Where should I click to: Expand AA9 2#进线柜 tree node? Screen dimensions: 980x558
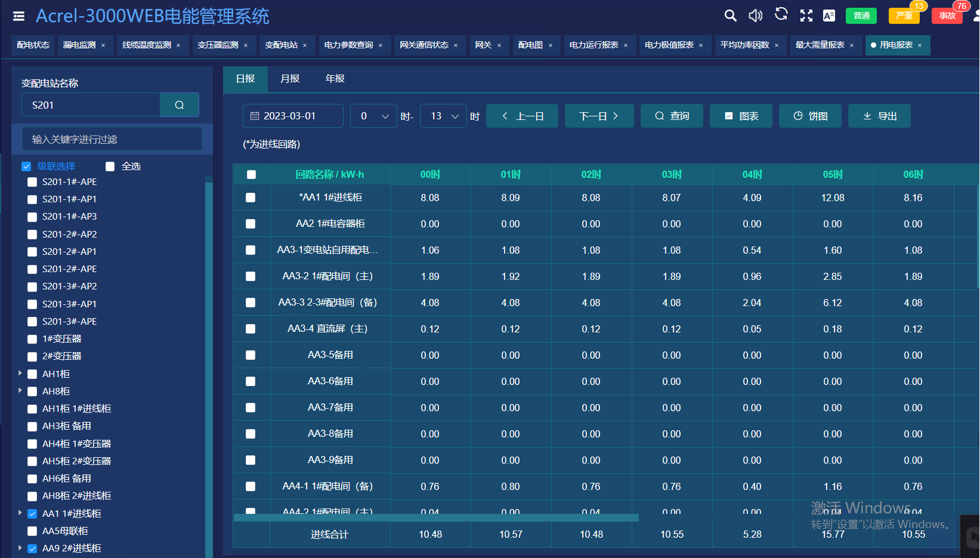pos(20,547)
